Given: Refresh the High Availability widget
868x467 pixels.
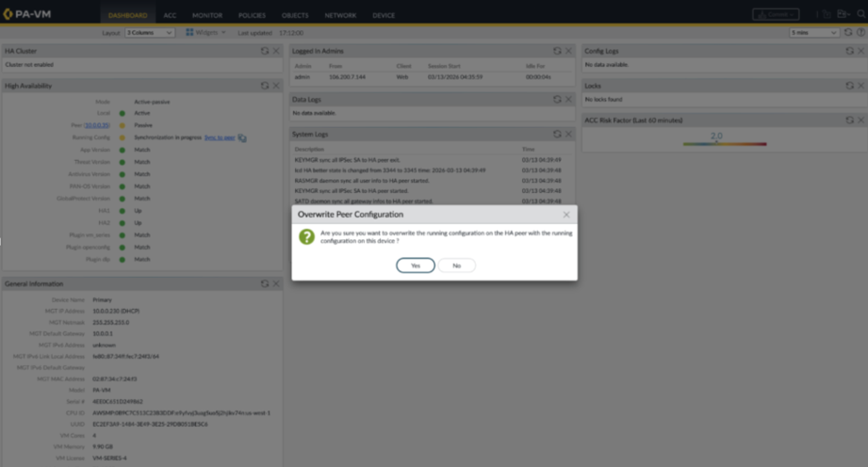Looking at the screenshot, I should 265,86.
